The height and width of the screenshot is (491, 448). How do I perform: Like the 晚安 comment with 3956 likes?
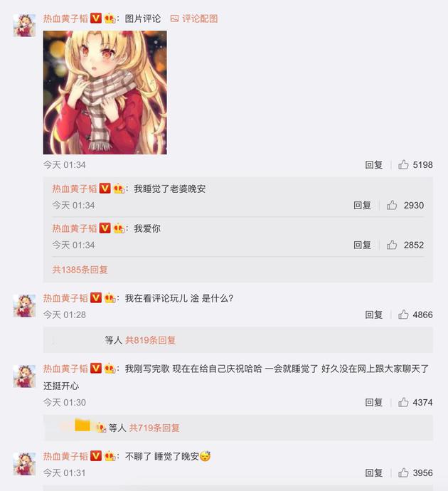403,472
